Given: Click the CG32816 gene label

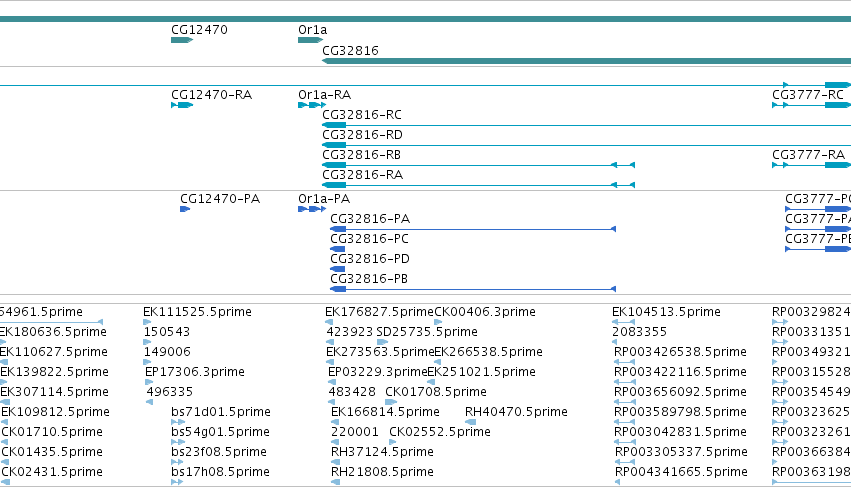Looking at the screenshot, I should tap(350, 50).
